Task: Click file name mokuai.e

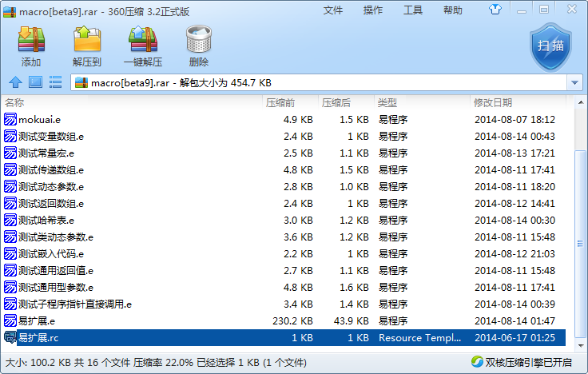Action: (39, 120)
